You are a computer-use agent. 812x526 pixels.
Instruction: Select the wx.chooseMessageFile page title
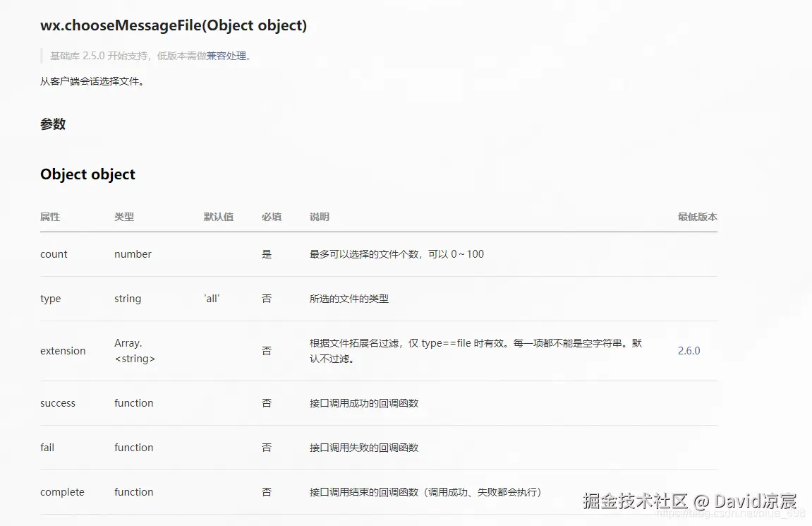[x=173, y=25]
